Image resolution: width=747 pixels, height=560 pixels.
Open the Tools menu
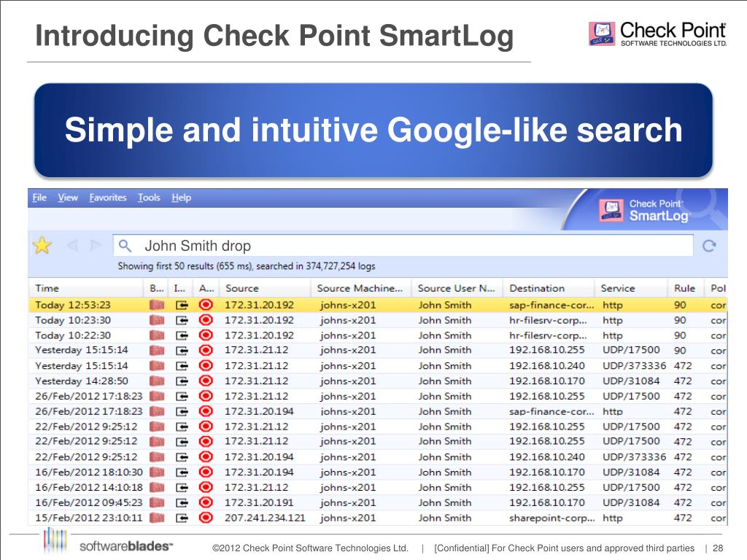(149, 198)
